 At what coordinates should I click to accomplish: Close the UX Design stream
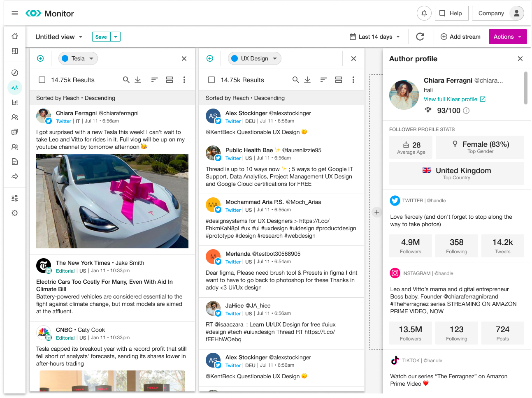tap(353, 58)
